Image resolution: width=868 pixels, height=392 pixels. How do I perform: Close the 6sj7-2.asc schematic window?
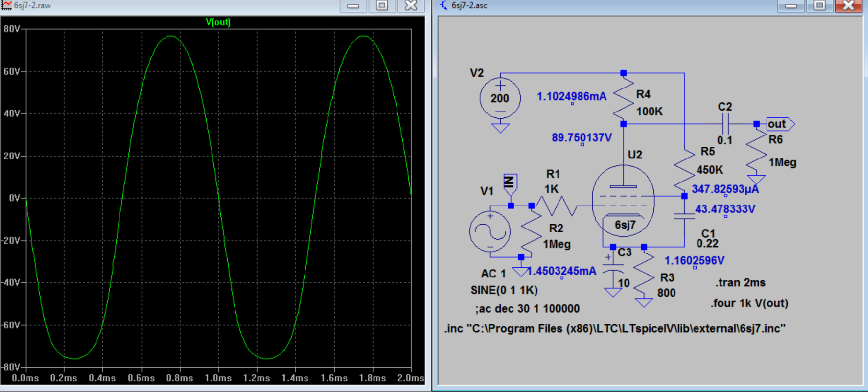point(848,6)
